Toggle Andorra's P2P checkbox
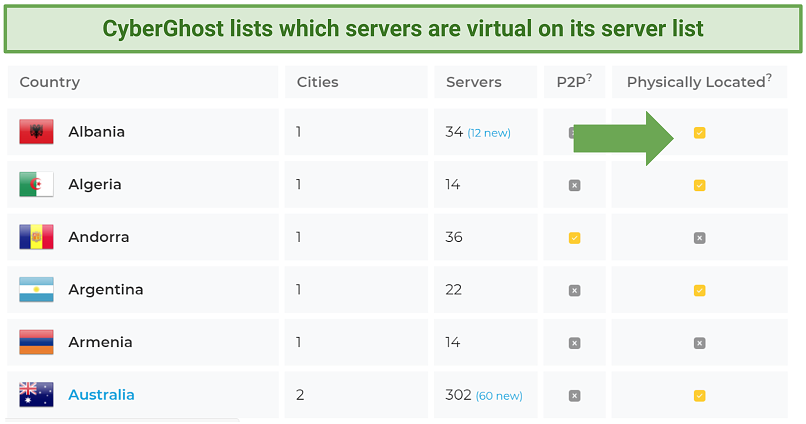Viewport: 806px width, 424px height. click(x=574, y=238)
